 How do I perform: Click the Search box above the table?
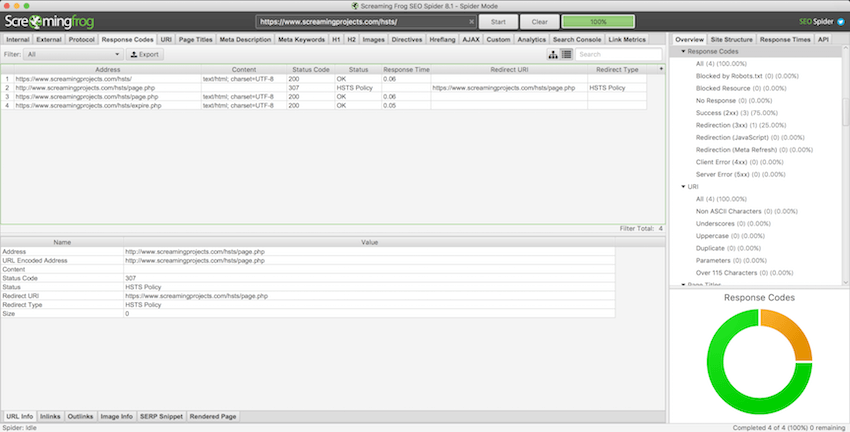(x=619, y=54)
